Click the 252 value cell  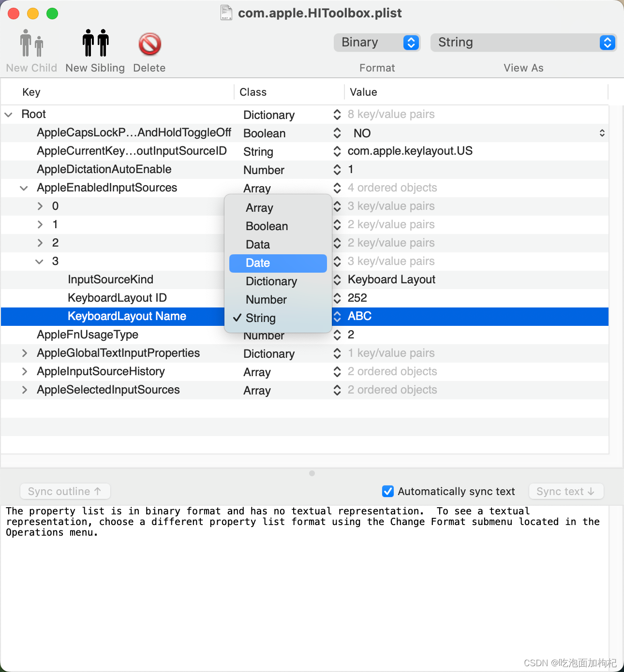point(357,298)
